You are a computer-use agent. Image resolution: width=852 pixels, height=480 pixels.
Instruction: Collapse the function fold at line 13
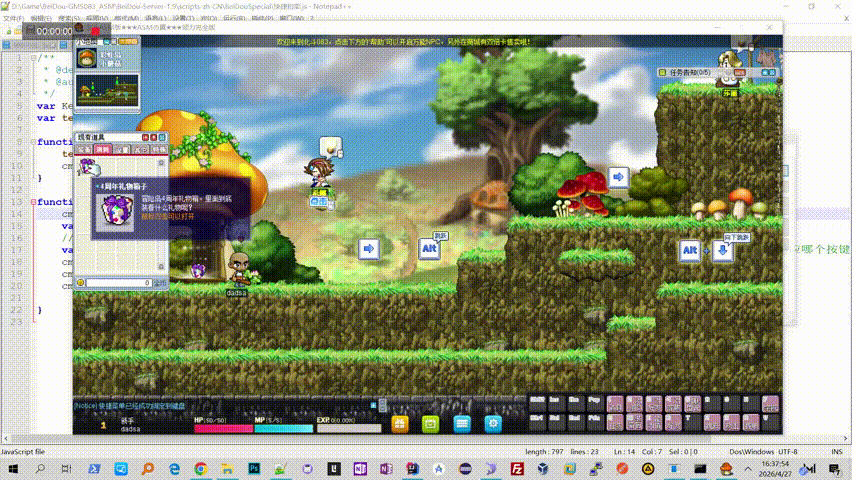click(34, 202)
